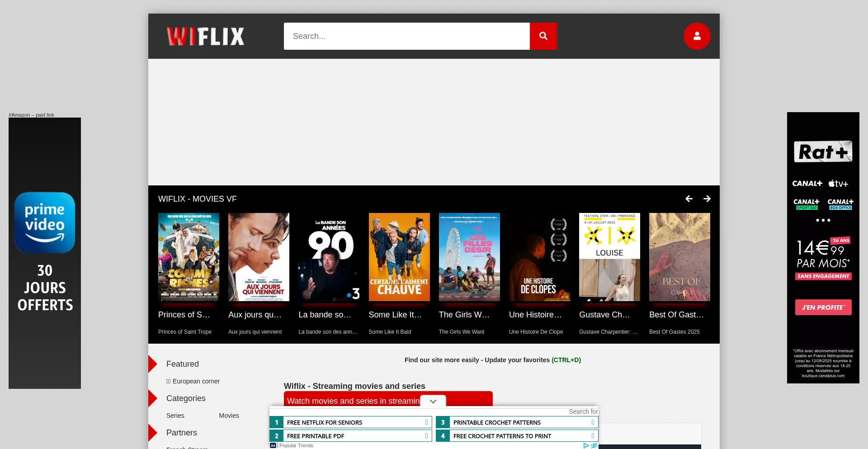Click the WIFLIX logo

pyautogui.click(x=206, y=36)
